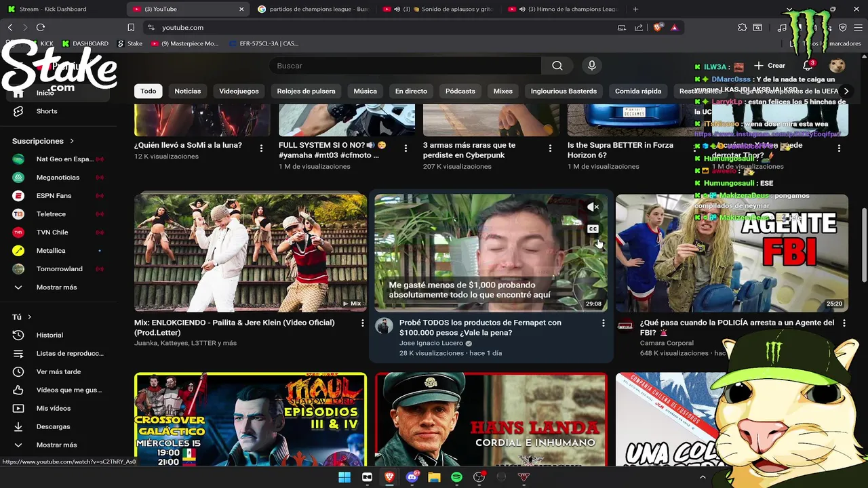
Task: Select the Relojes de pulsera chip
Action: (x=306, y=91)
